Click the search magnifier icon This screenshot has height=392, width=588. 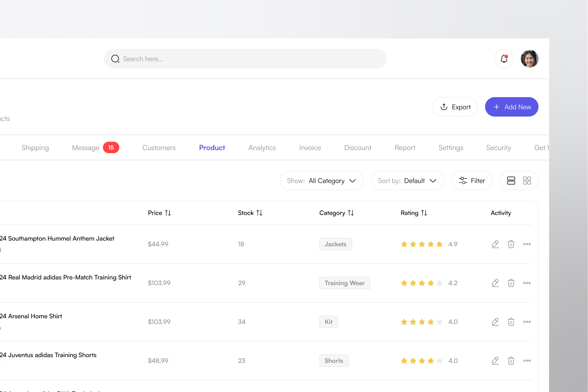click(115, 59)
